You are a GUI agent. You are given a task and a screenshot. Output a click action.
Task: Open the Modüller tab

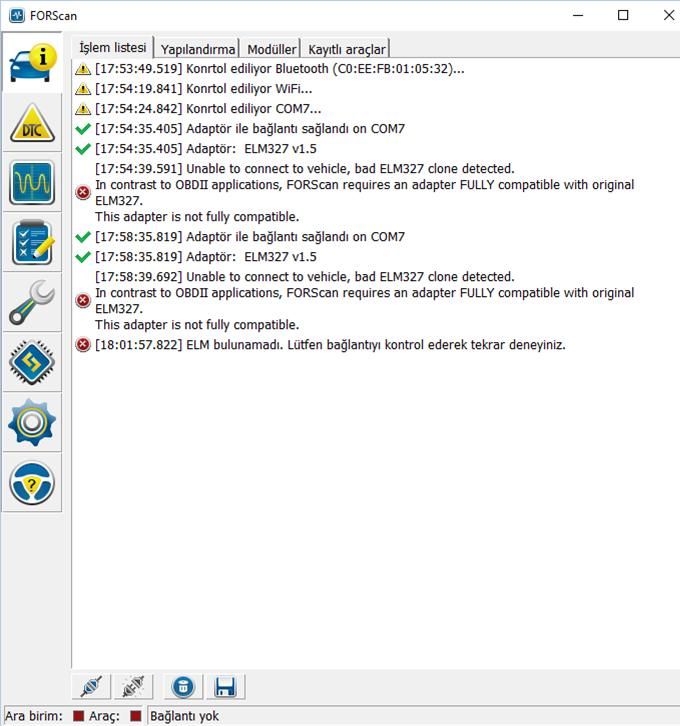[271, 49]
